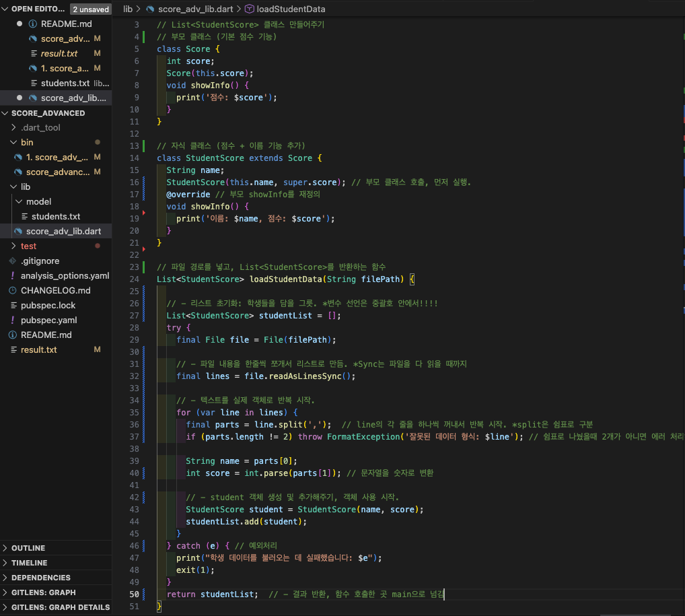The height and width of the screenshot is (616, 685).
Task: Click lib in the breadcrumb path
Action: 128,9
